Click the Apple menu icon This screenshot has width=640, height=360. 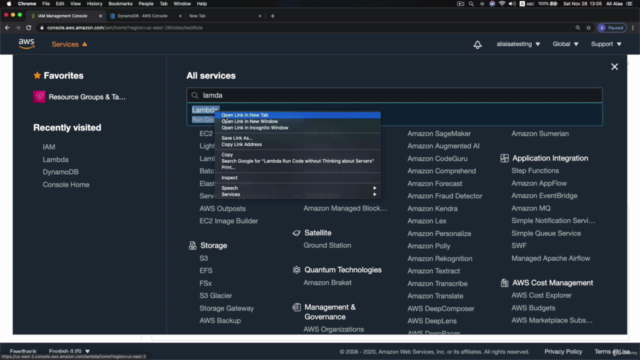(9, 4)
